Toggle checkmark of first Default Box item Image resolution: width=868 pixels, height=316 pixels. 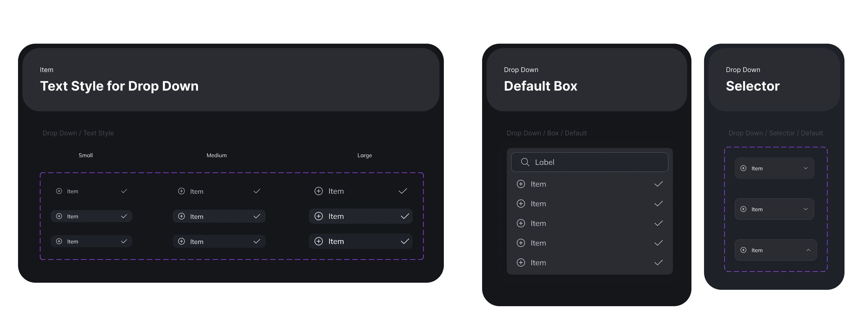pyautogui.click(x=658, y=184)
